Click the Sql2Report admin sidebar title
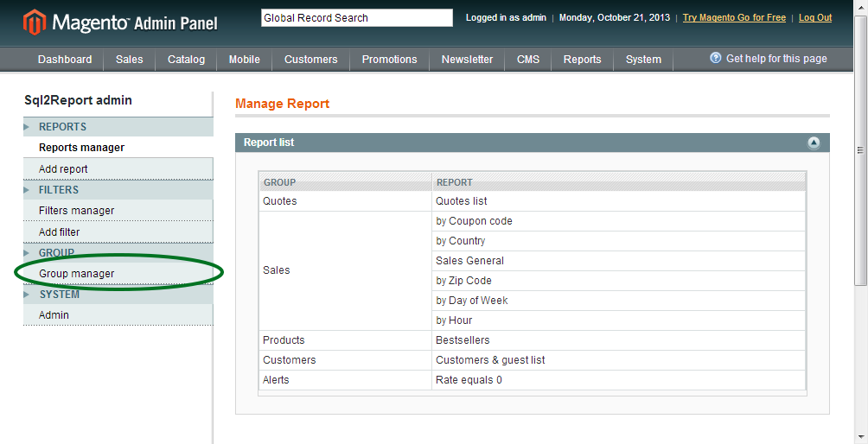Viewport: 868px width, 444px height. [78, 100]
